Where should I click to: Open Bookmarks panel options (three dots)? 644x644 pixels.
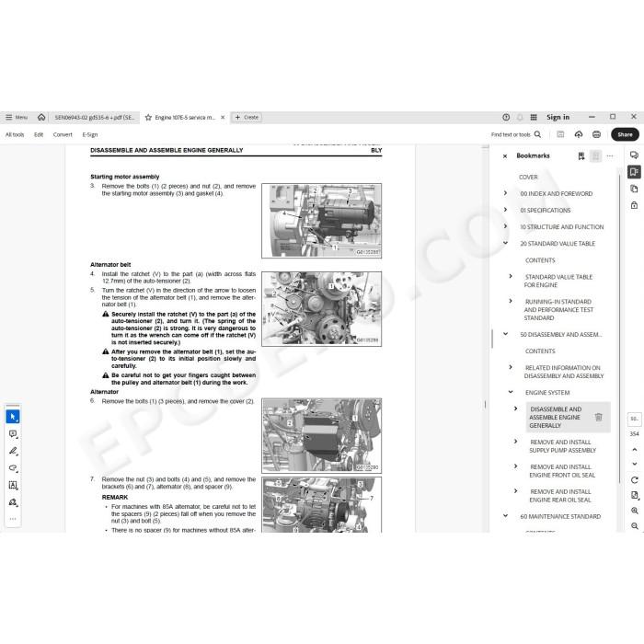coord(610,156)
